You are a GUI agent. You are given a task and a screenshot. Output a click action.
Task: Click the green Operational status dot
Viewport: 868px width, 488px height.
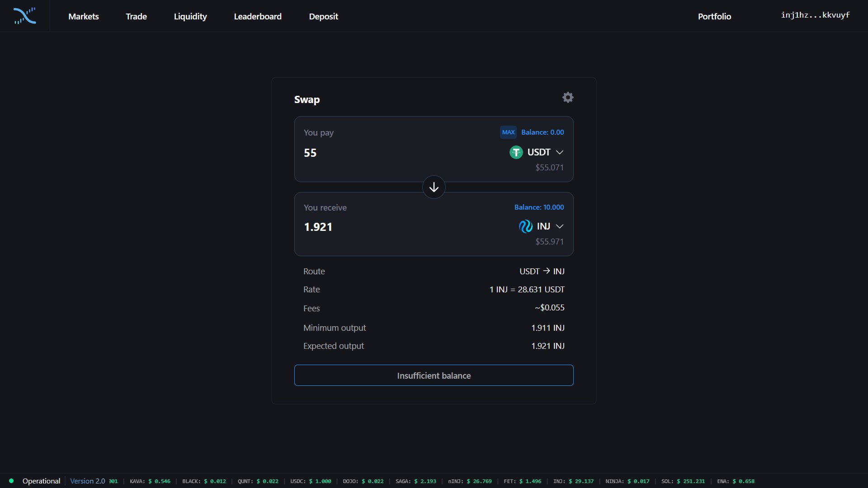[x=11, y=481]
